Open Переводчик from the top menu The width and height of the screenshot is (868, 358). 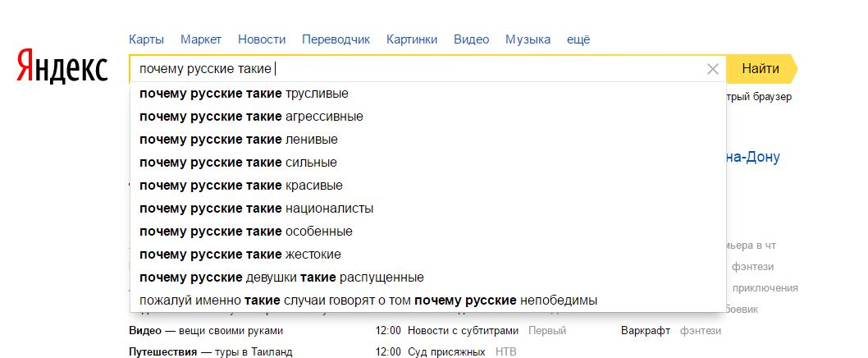(x=336, y=39)
